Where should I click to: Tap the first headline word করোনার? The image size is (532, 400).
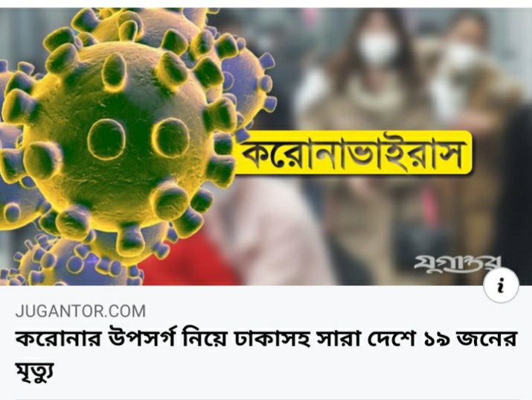tap(58, 338)
